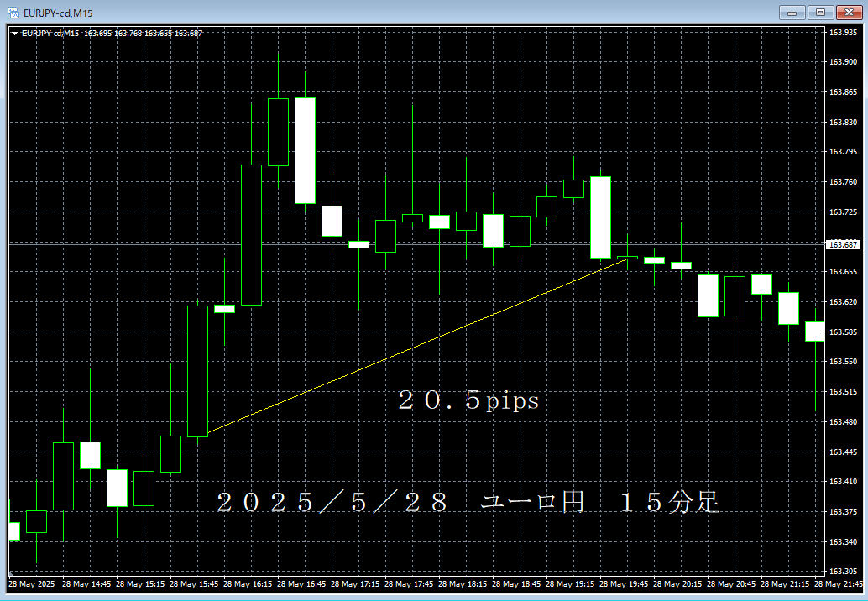The width and height of the screenshot is (868, 601).
Task: Click the 163.305 level on price scale
Action: click(x=843, y=572)
